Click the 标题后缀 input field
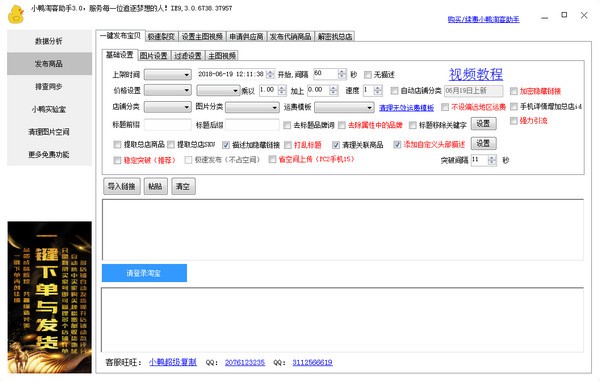The height and width of the screenshot is (381, 600). tap(252, 125)
